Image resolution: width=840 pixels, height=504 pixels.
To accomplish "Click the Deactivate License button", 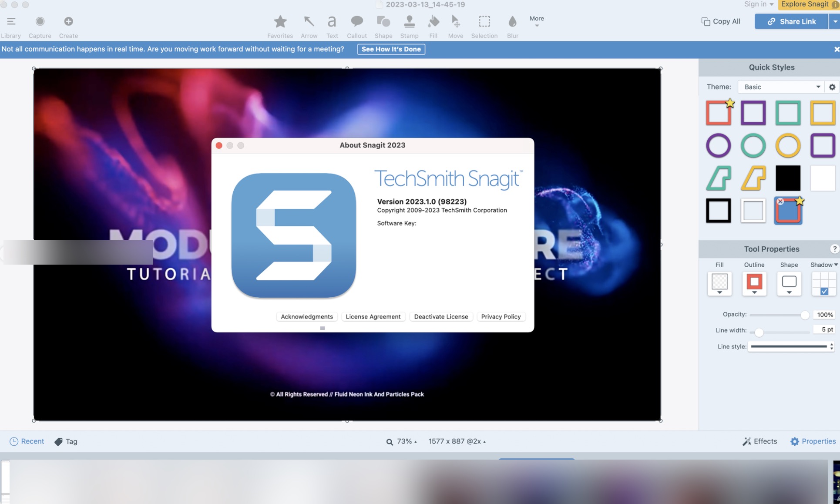I will coord(440,316).
